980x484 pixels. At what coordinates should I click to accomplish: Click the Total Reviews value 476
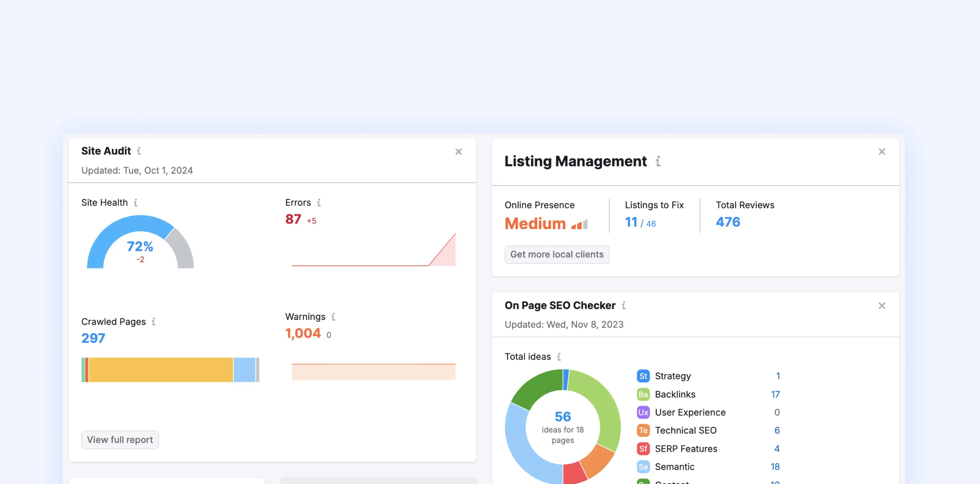[x=727, y=221]
